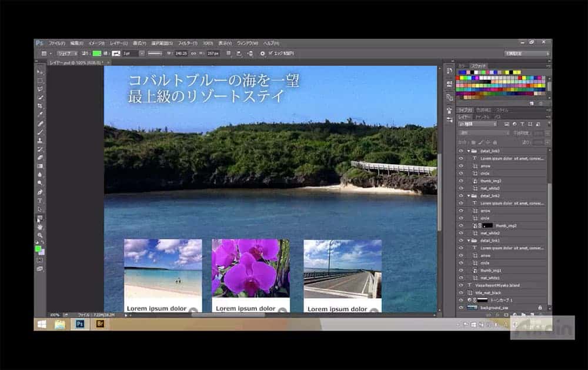Collapse the detail_link1 group

tap(469, 241)
